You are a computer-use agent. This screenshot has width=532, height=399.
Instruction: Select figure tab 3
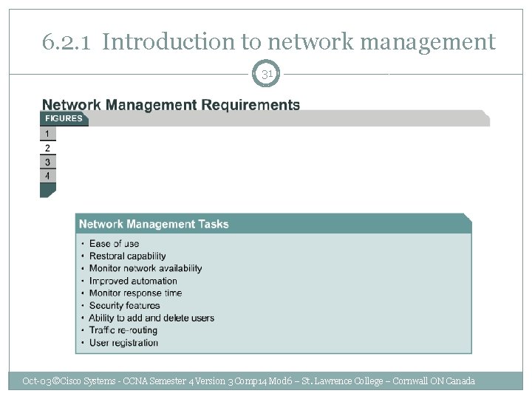[48, 162]
